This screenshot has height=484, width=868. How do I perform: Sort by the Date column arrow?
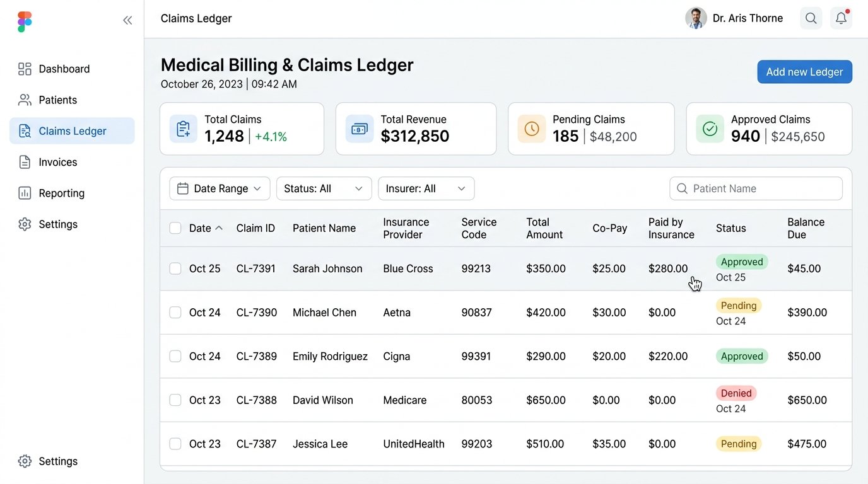coord(219,228)
